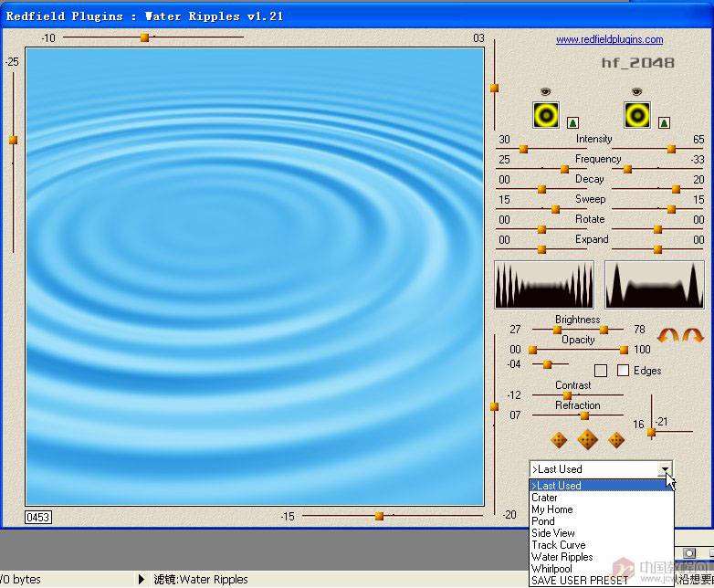This screenshot has height=588, width=714.
Task: Click the left orange curved arrow icon
Action: [668, 336]
